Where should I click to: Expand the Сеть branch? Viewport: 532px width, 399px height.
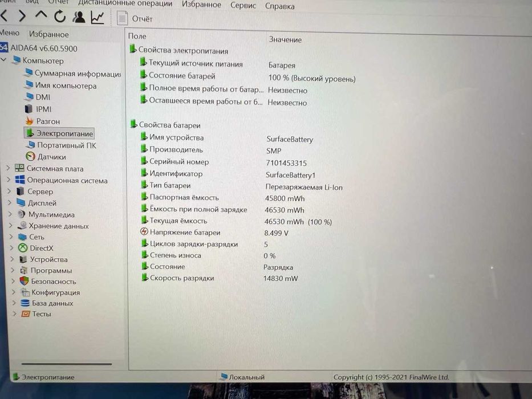pos(11,237)
